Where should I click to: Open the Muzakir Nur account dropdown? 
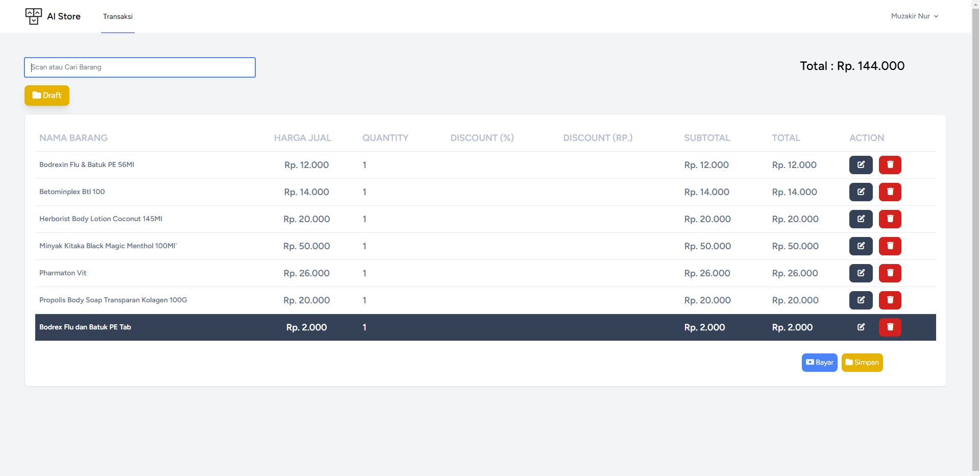(915, 16)
